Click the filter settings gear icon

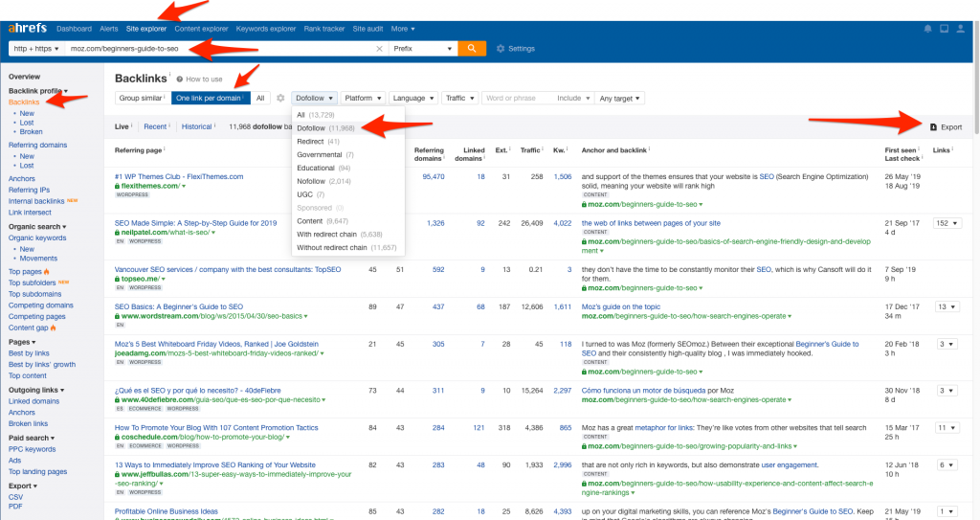(280, 99)
